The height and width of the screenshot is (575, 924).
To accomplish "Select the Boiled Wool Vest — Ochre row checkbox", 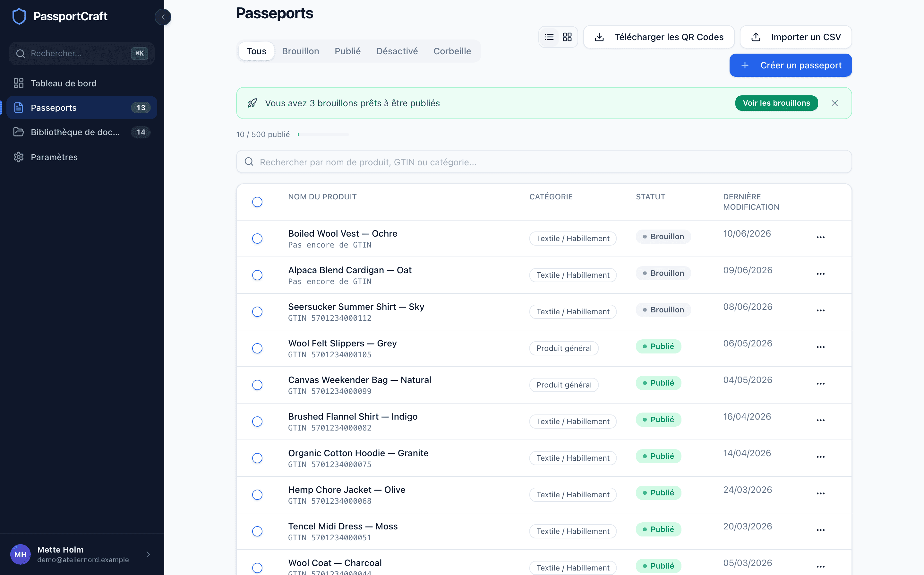I will click(257, 239).
